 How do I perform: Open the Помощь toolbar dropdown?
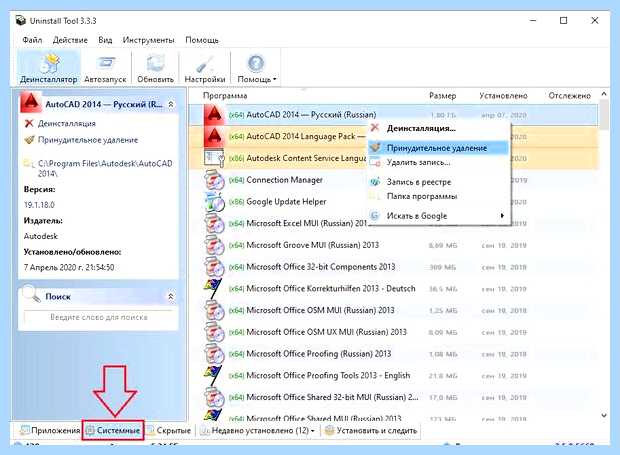tap(256, 67)
